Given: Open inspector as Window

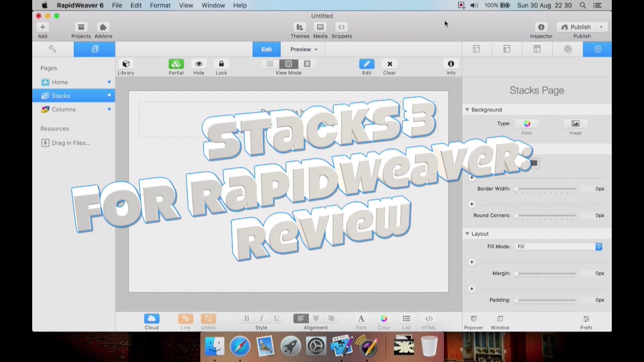Looking at the screenshot, I should (500, 319).
